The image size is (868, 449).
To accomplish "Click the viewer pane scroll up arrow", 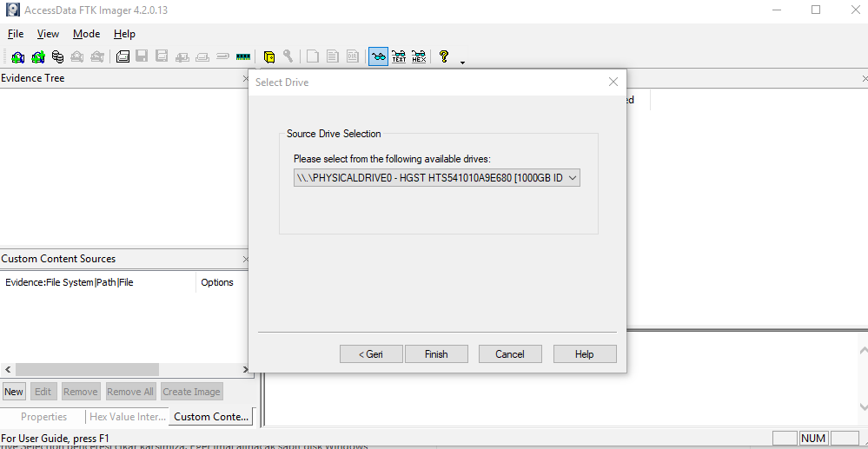I will coord(863,350).
